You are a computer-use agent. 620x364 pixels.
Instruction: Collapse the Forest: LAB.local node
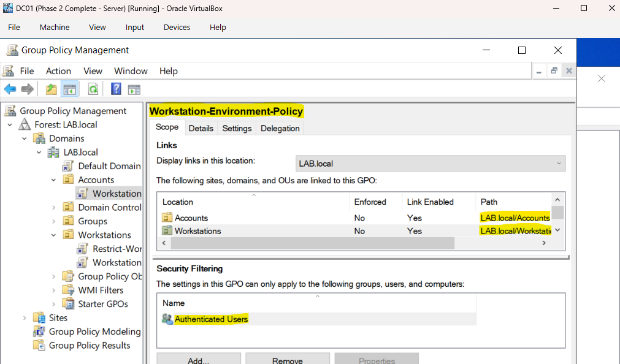coord(10,125)
